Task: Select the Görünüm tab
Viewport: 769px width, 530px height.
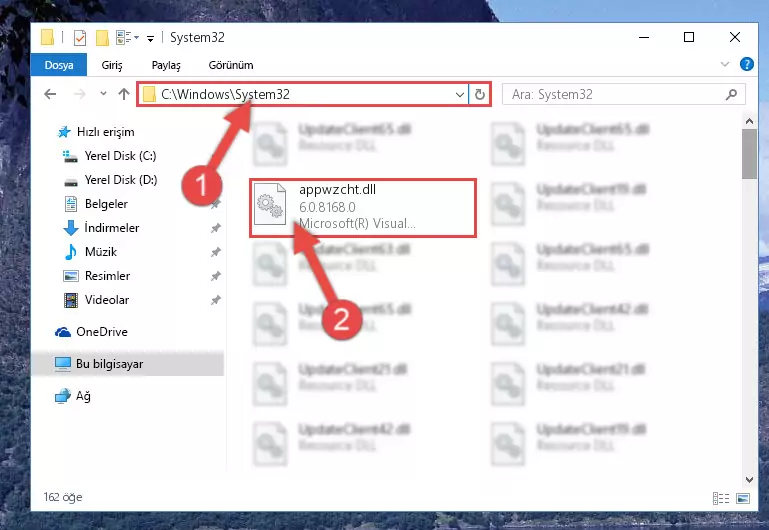Action: click(231, 65)
